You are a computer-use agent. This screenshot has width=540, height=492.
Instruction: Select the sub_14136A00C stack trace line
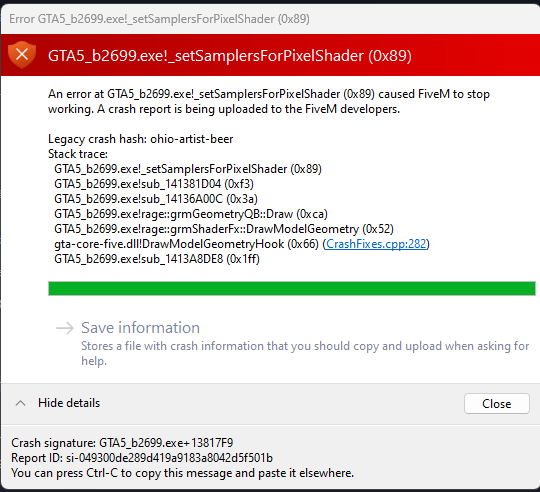[x=156, y=199]
